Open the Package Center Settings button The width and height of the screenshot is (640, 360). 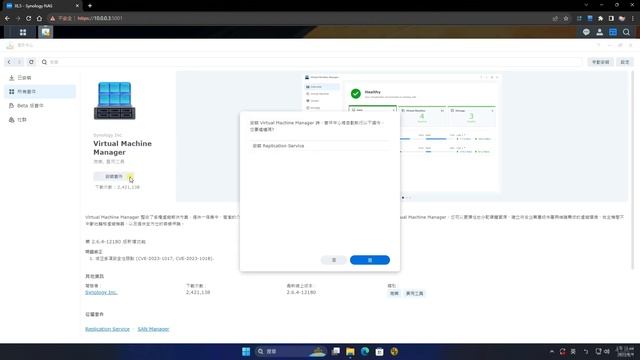pos(625,62)
